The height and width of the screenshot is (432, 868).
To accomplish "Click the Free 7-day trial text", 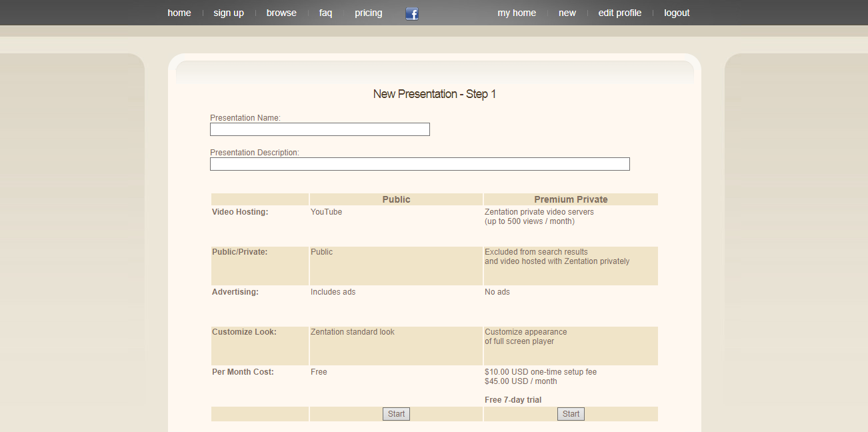I will click(513, 400).
